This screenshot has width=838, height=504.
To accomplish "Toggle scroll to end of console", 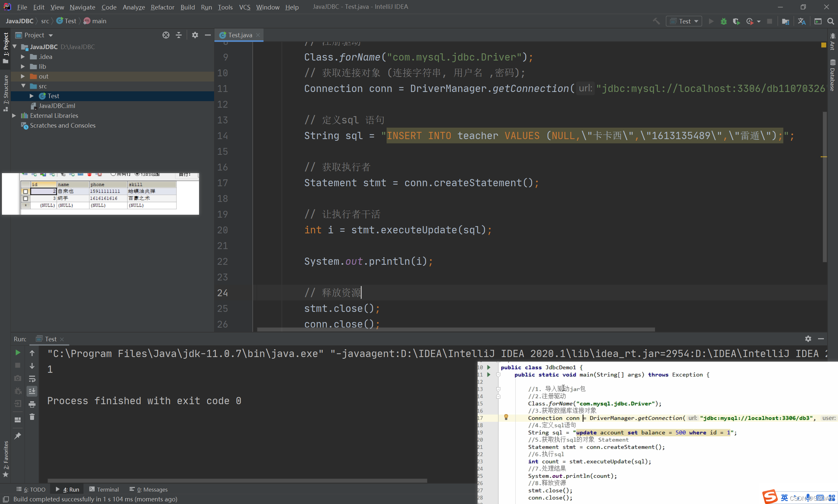I will 32,391.
